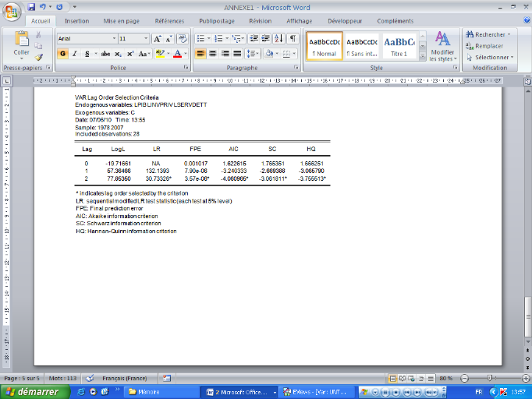Image resolution: width=532 pixels, height=399 pixels.
Task: Click the zoom slider handle
Action: tap(490, 378)
